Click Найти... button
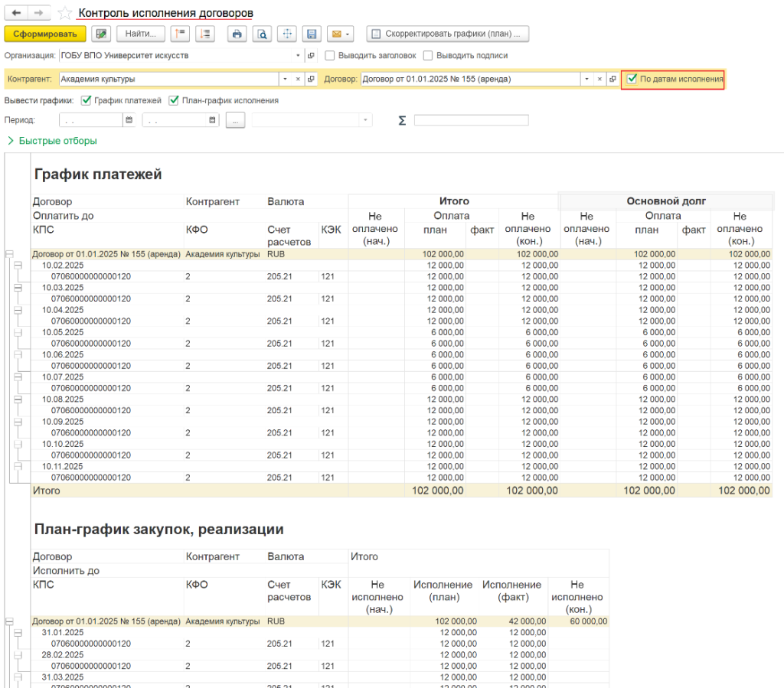Screen dimensions: 784x688 pos(141,34)
